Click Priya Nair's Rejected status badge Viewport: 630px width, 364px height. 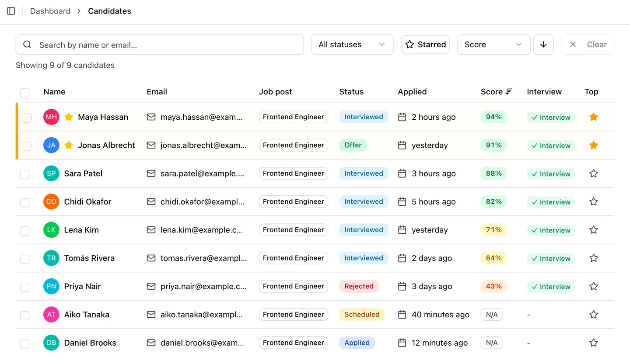coord(359,286)
